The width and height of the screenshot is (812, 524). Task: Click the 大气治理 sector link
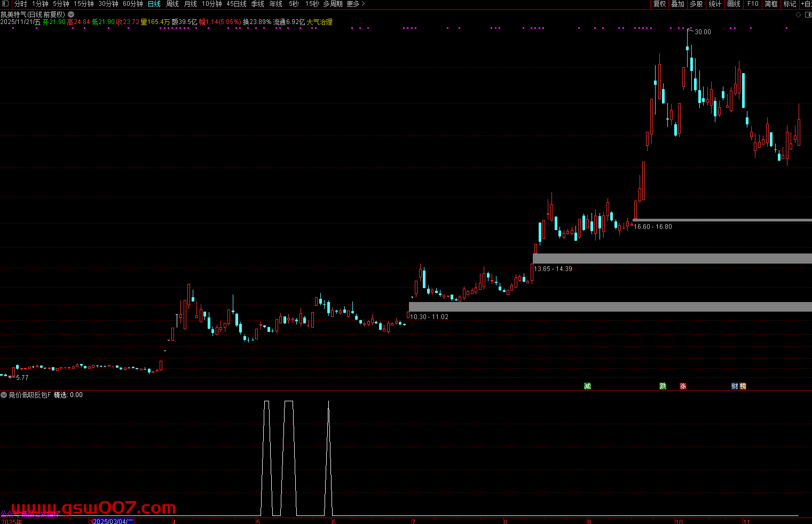[319, 22]
